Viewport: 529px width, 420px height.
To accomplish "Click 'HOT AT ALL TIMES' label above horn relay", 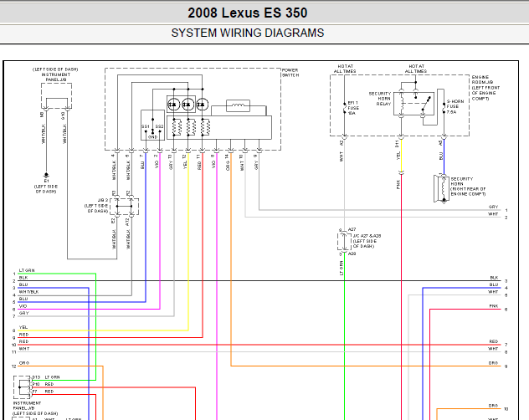I will pos(416,69).
